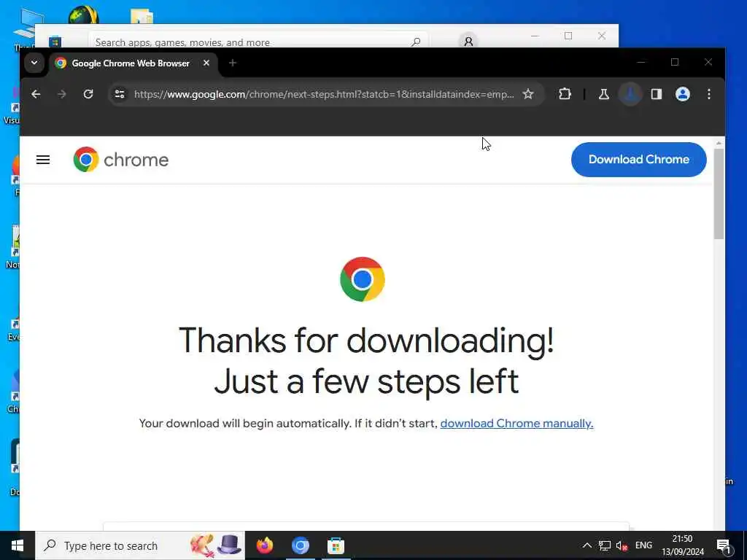747x560 pixels.
Task: Click the folder icon on the desktop
Action: tap(142, 16)
